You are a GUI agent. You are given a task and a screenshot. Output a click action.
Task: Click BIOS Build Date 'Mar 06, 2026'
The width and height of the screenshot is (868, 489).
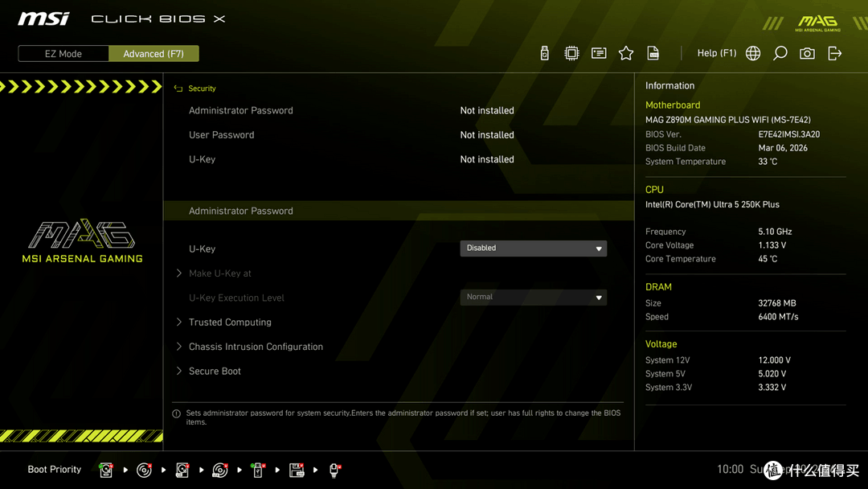783,148
